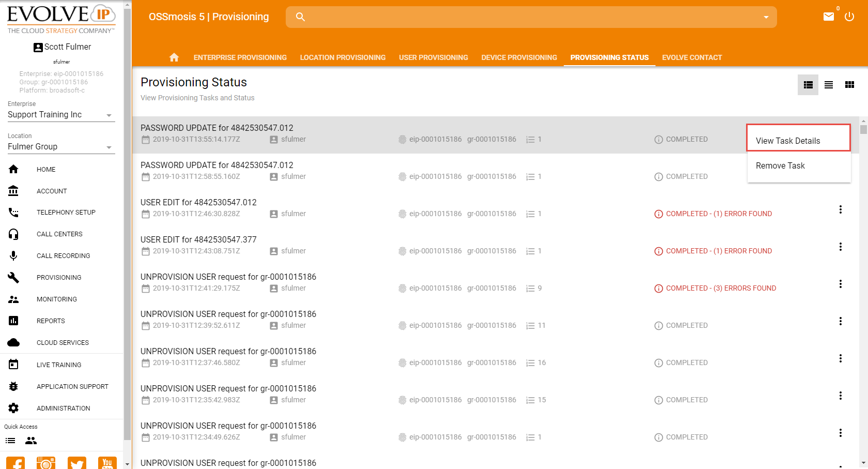Open more options for USER EDIT 4842530547.377

841,247
